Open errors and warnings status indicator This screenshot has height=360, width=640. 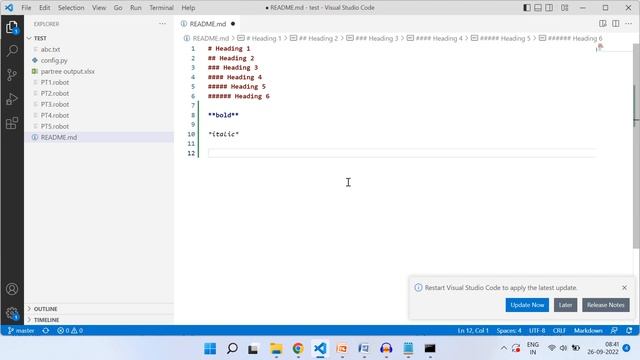[x=70, y=331]
